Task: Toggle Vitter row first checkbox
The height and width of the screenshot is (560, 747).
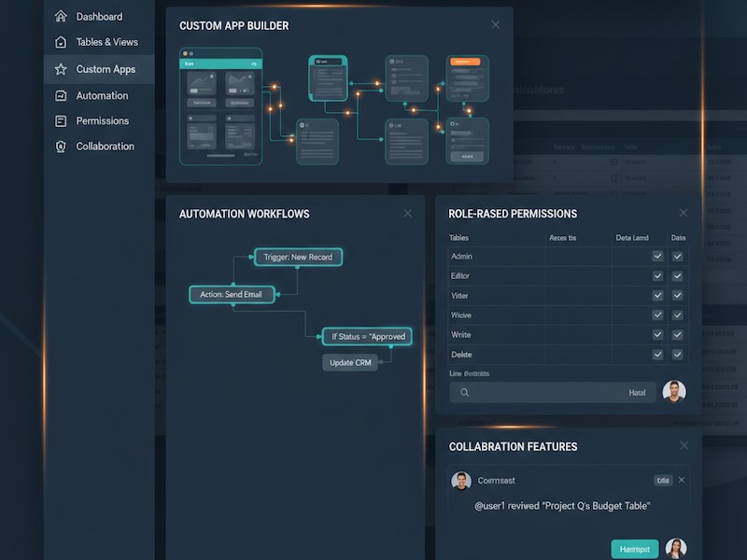Action: click(658, 295)
